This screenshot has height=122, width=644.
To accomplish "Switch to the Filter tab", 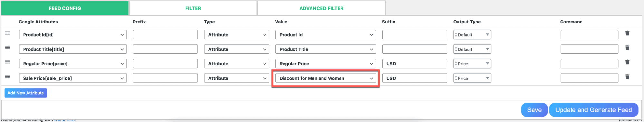I will pyautogui.click(x=193, y=8).
